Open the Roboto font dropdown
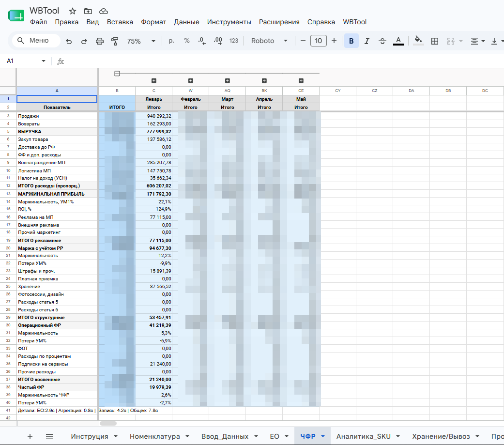The height and width of the screenshot is (445, 504). [x=269, y=41]
